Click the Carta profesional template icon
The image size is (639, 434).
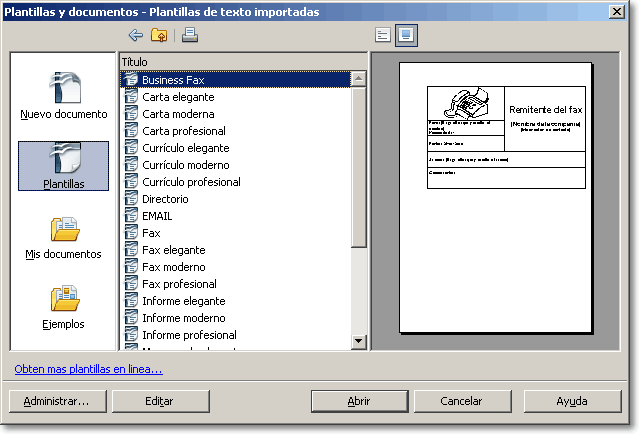131,131
